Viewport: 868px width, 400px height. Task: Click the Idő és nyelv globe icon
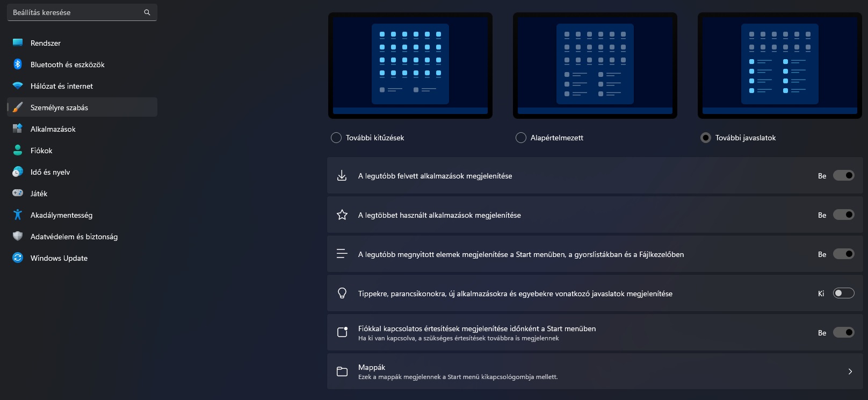coord(18,172)
